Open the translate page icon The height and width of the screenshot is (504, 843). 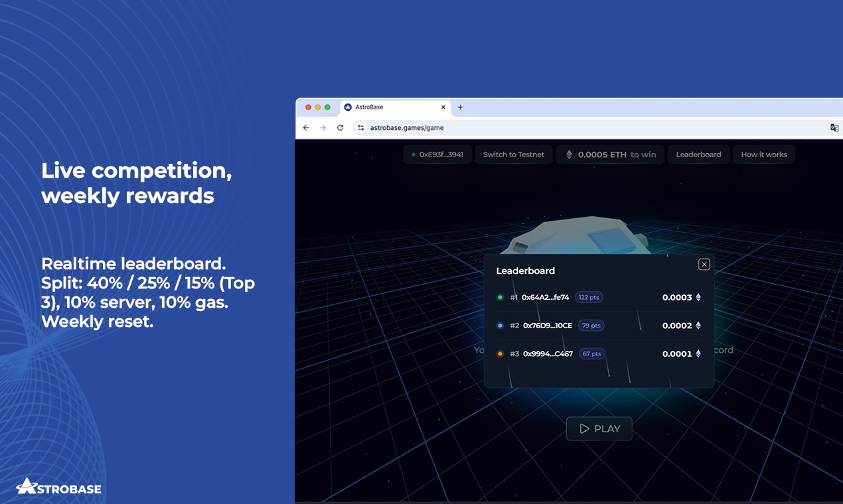pos(834,127)
